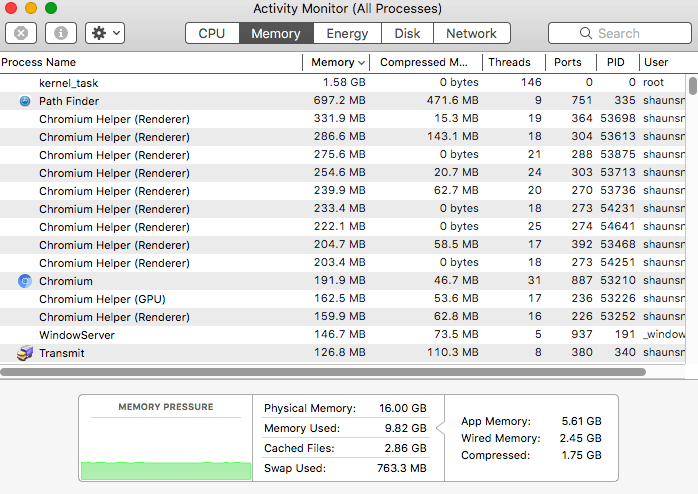
Task: Click the Search input field
Action: point(620,33)
